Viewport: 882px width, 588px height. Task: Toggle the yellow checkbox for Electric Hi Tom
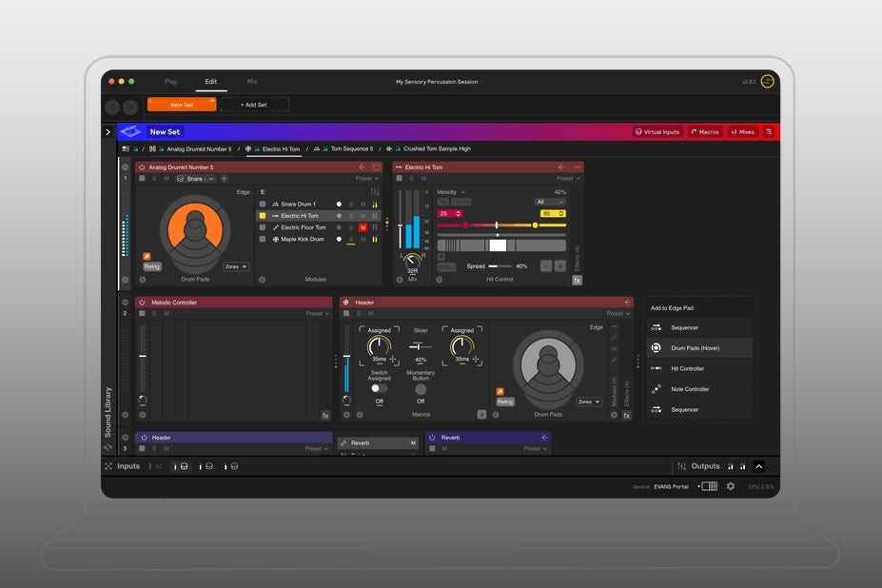(263, 216)
